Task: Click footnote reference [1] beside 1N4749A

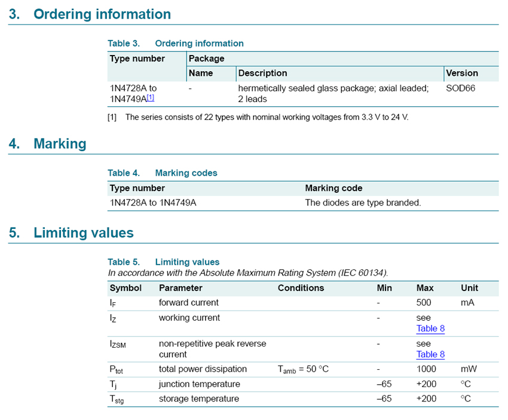Action: click(x=151, y=97)
